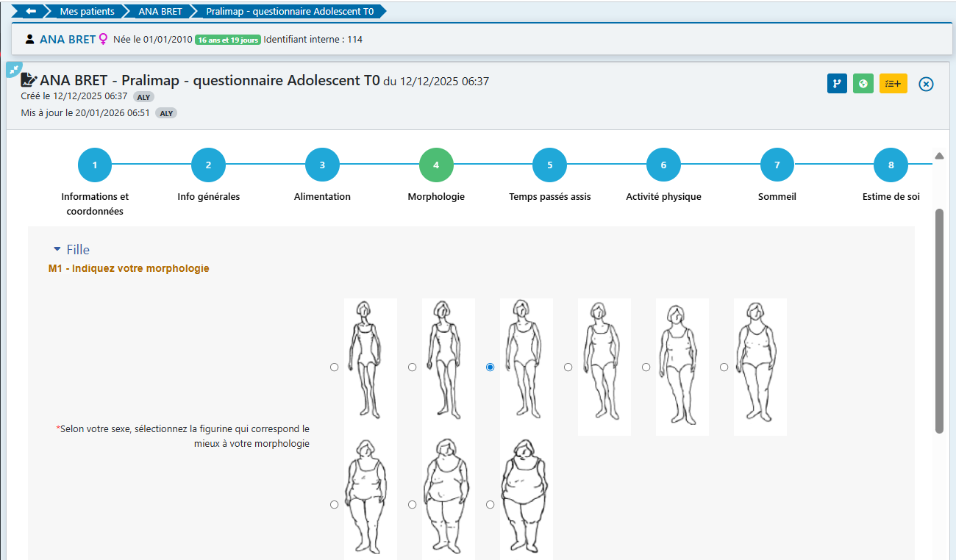
Task: Go to step 7 Sommeil
Action: (x=777, y=165)
